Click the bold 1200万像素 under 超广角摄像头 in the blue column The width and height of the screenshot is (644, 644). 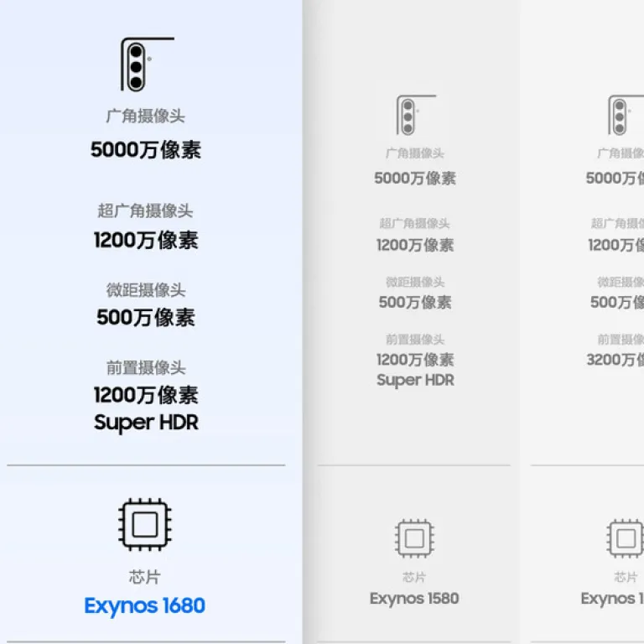coord(146,241)
